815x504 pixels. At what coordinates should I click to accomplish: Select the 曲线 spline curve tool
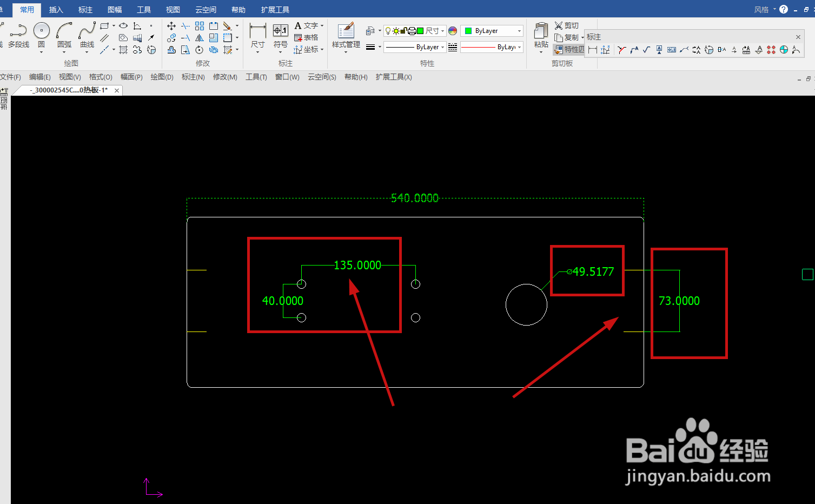pos(87,35)
